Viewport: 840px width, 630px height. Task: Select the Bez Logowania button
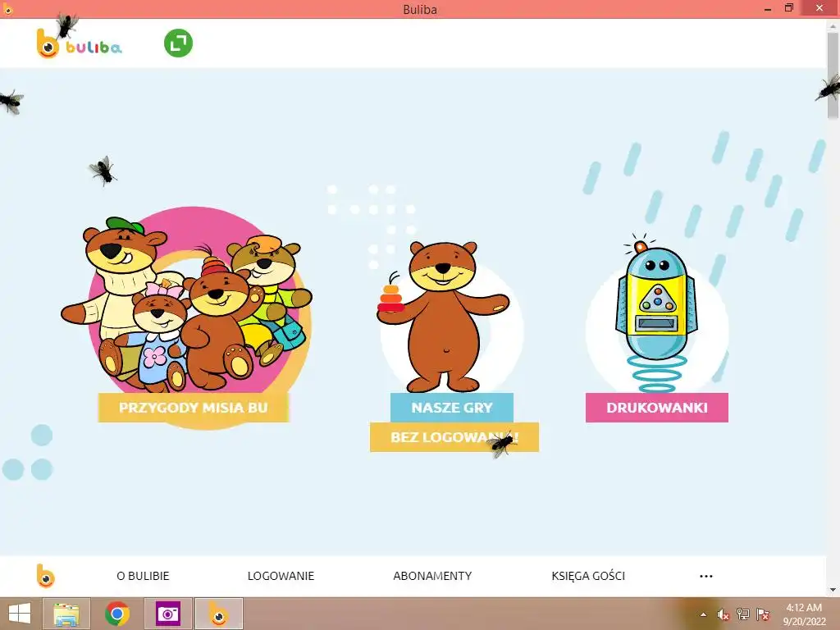coord(454,437)
